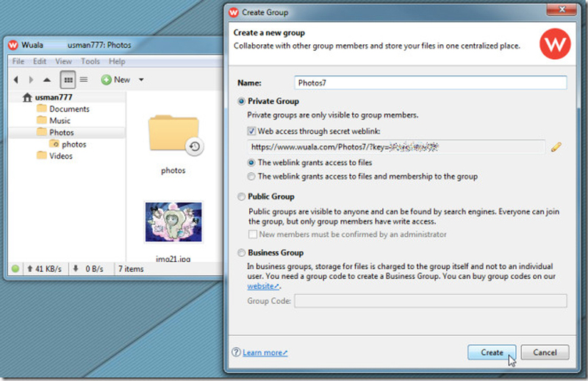This screenshot has width=588, height=381.
Task: Click into the group Name field
Action: (431, 82)
